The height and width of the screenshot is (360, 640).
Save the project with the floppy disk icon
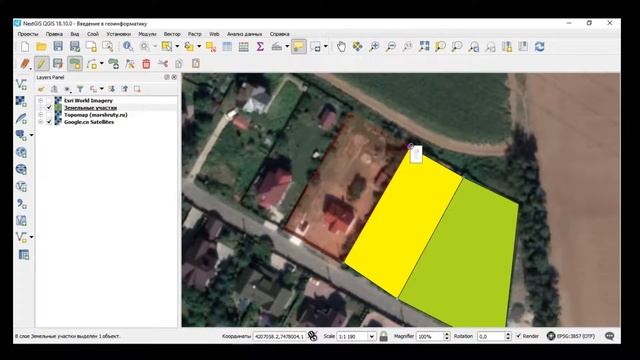pyautogui.click(x=58, y=47)
